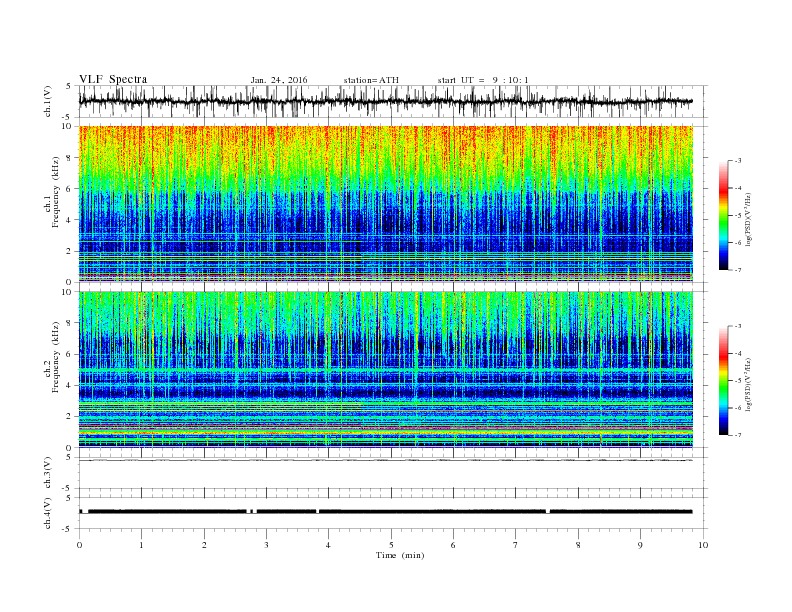Click inside the ch.1 spectrogram plot
The height and width of the screenshot is (612, 792).
tap(385, 203)
